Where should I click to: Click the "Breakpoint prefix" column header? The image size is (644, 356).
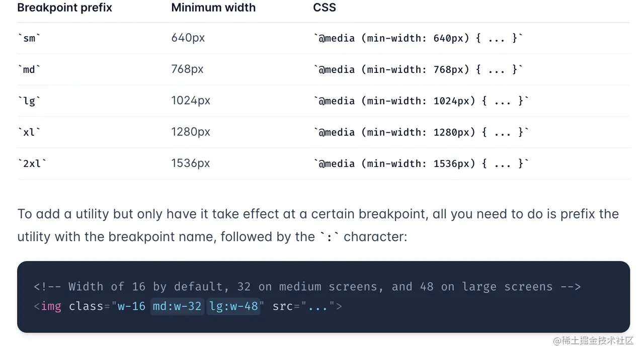[x=65, y=8]
